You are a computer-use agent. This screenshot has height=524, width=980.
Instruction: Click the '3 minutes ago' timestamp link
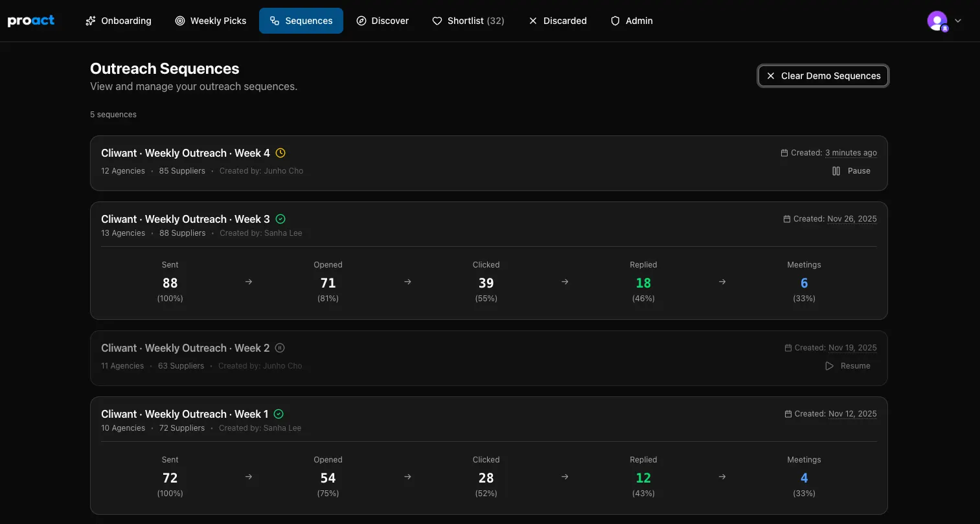pyautogui.click(x=850, y=153)
